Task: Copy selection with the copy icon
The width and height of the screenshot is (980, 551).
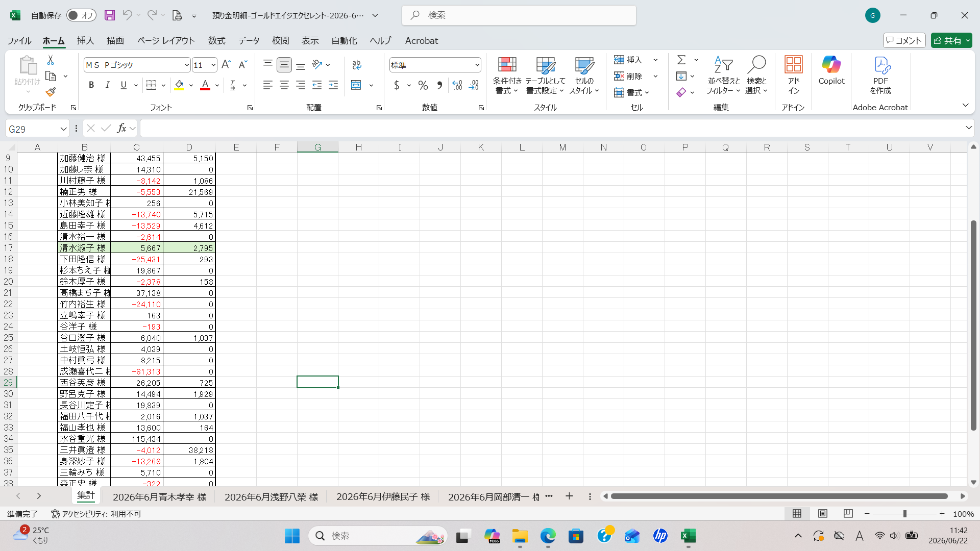Action: (51, 76)
